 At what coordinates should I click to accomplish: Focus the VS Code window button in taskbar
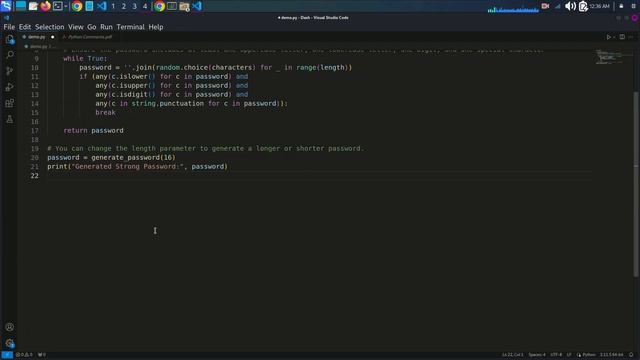click(197, 6)
